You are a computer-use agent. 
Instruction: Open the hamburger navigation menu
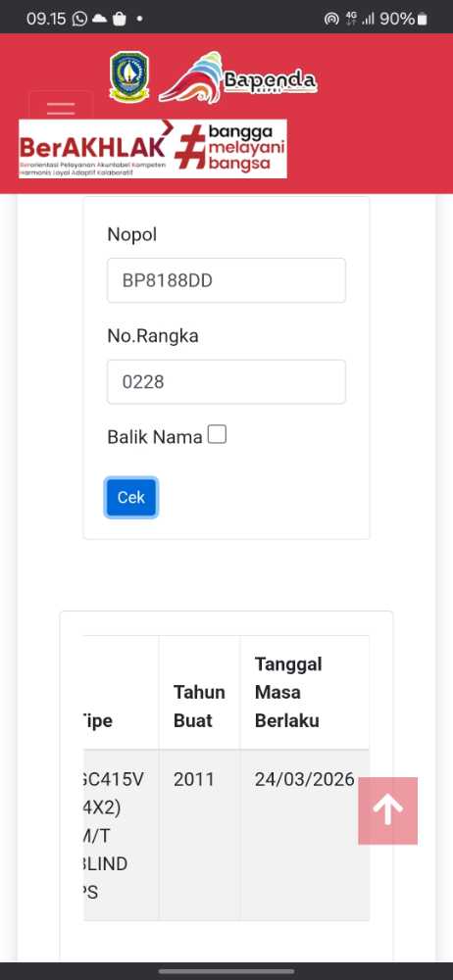(x=61, y=106)
